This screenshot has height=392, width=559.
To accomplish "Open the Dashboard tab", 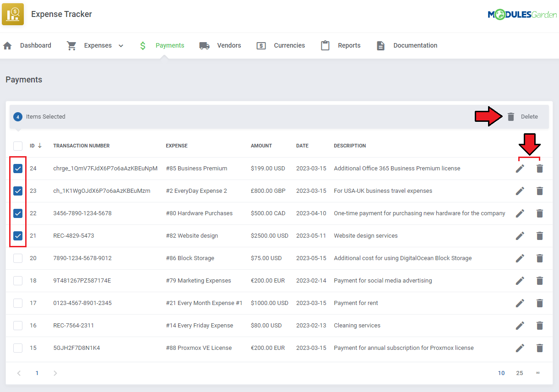I will click(27, 45).
